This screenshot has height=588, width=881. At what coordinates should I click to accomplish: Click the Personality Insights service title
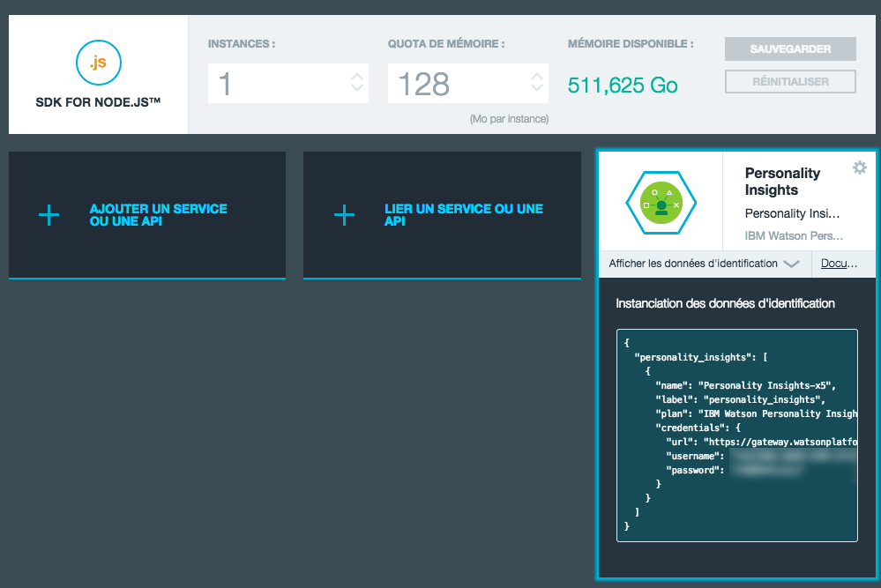782,182
